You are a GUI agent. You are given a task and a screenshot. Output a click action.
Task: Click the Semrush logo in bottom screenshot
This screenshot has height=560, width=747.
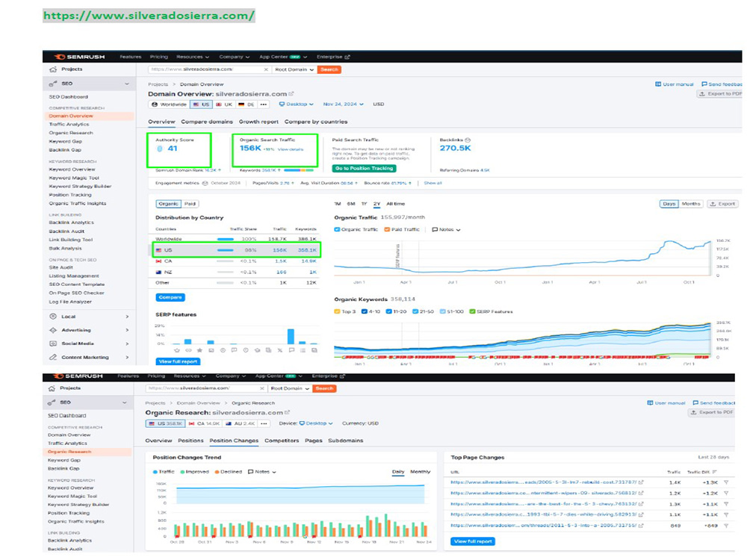(x=78, y=376)
